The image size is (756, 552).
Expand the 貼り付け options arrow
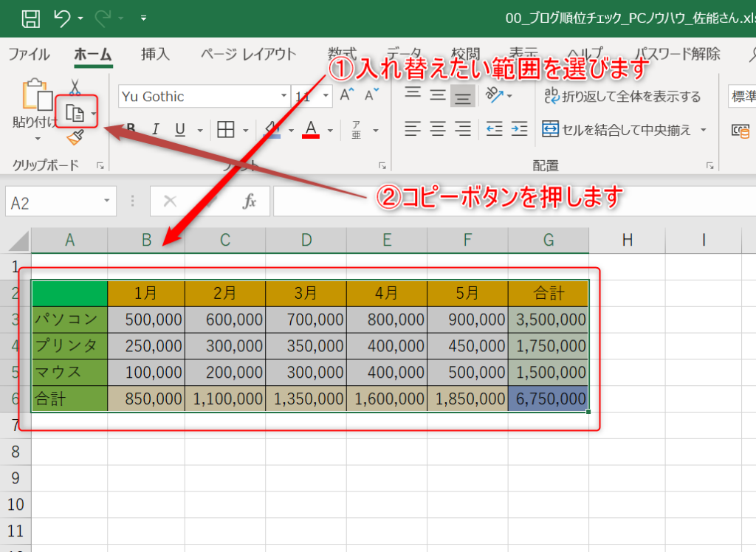tap(38, 139)
